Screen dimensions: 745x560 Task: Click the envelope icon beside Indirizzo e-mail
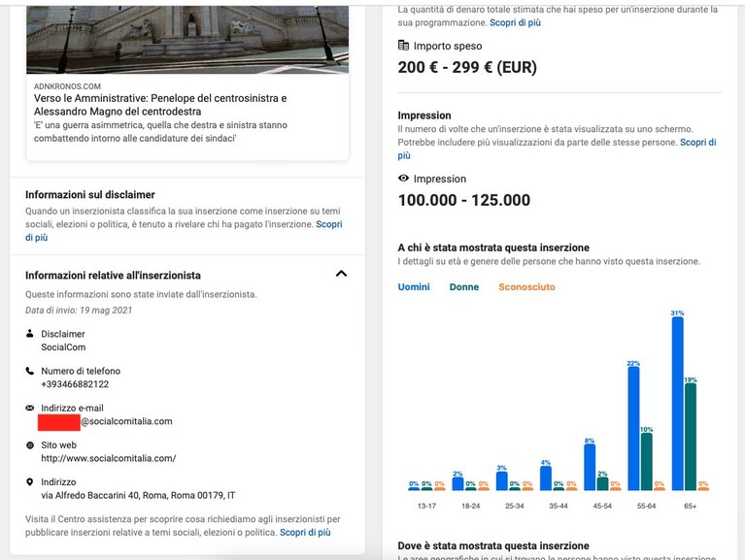[29, 408]
